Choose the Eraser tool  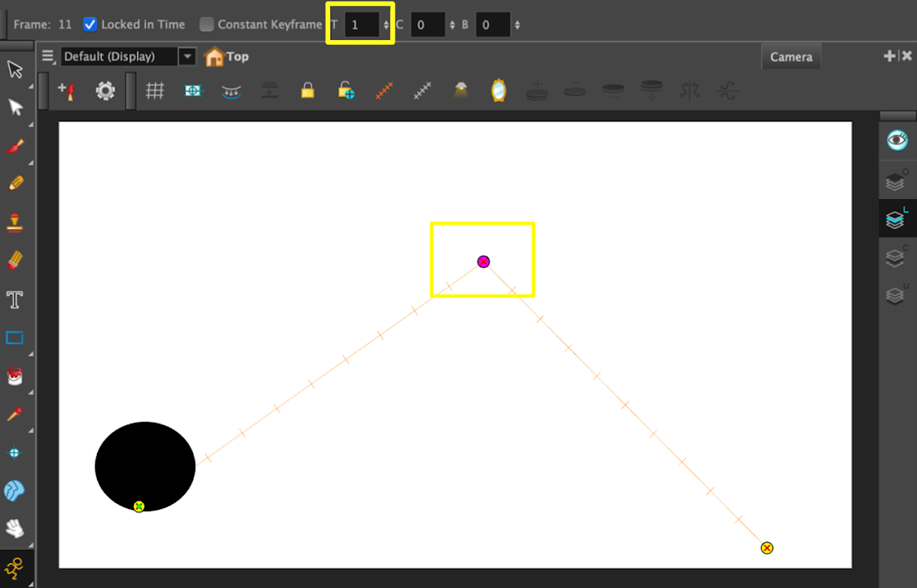15,260
